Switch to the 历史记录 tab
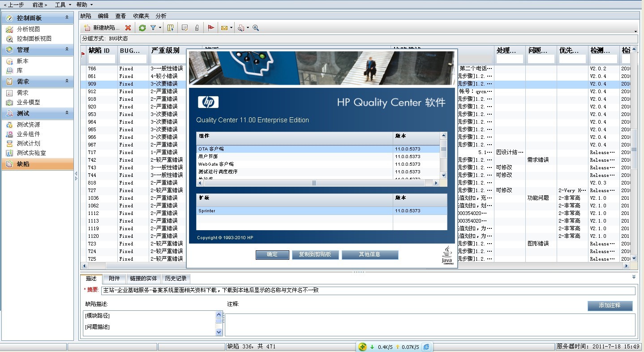This screenshot has width=644, height=352. pyautogui.click(x=176, y=279)
